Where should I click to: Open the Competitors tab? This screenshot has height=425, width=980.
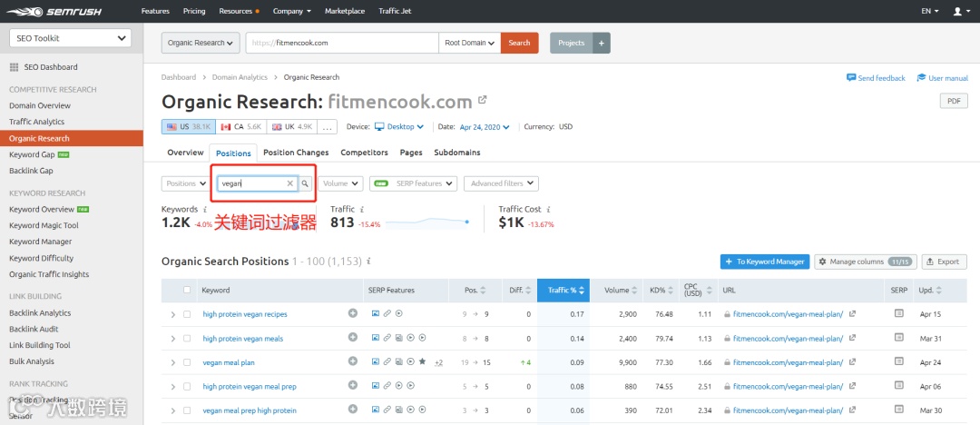tap(365, 152)
